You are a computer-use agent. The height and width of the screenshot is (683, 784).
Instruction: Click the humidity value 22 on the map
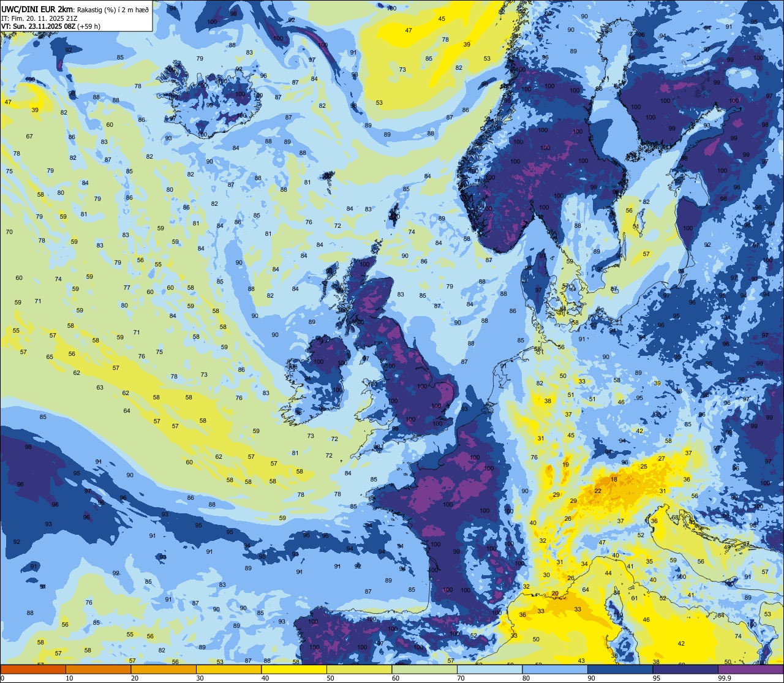click(x=598, y=491)
